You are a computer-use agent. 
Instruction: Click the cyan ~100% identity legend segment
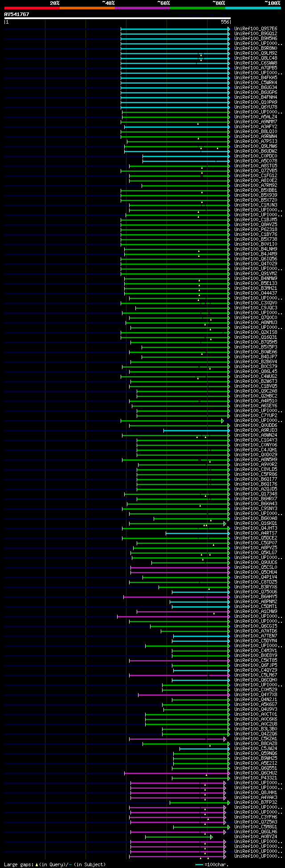point(253,8)
